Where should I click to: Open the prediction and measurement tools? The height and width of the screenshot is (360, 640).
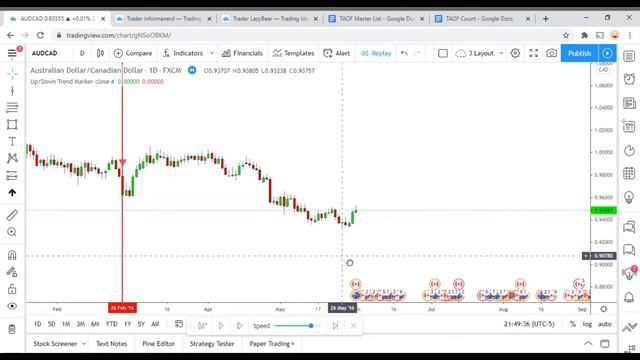(12, 176)
